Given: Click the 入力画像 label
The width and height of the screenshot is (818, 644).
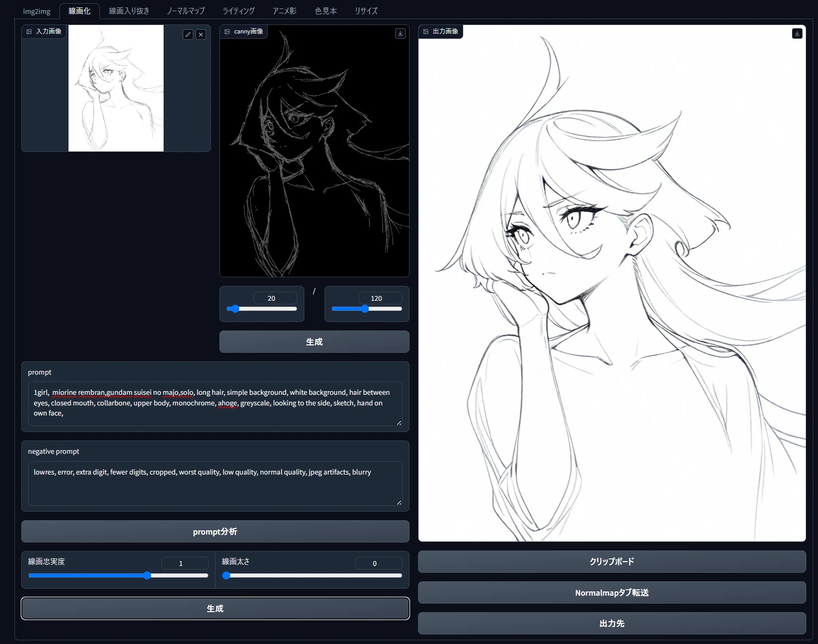Looking at the screenshot, I should click(49, 31).
